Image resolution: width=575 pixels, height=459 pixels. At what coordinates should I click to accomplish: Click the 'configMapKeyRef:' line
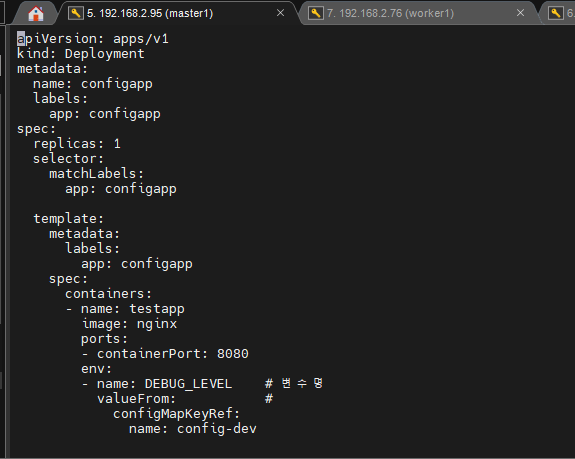tap(176, 414)
